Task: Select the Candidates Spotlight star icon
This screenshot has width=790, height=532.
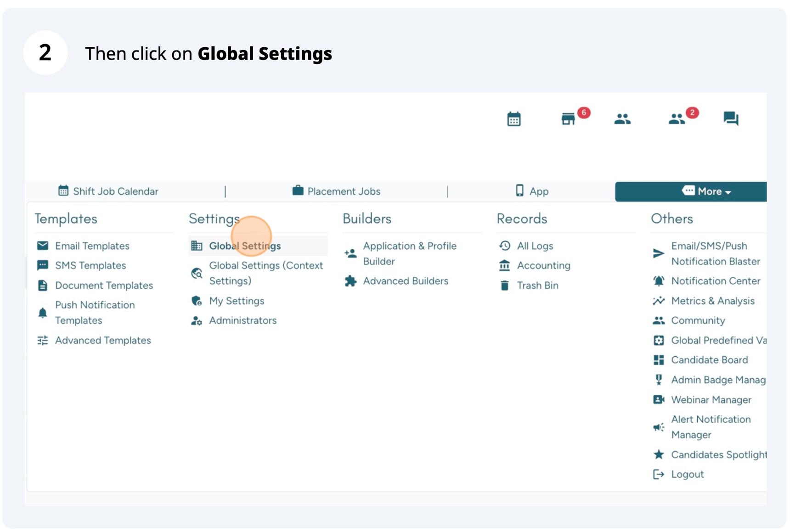Action: (659, 454)
